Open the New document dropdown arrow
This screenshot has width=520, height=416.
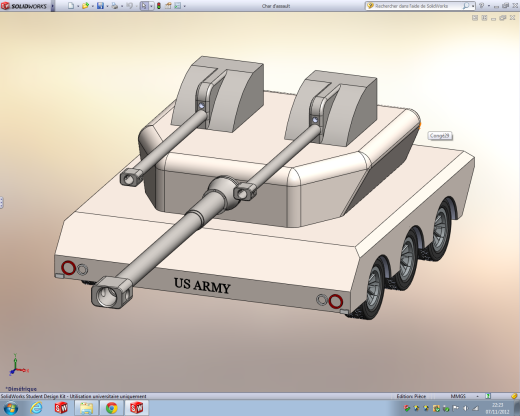(78, 6)
